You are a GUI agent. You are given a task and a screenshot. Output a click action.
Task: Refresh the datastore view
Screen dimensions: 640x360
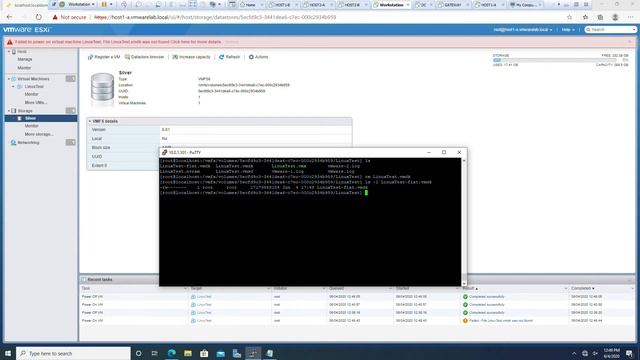click(x=229, y=57)
